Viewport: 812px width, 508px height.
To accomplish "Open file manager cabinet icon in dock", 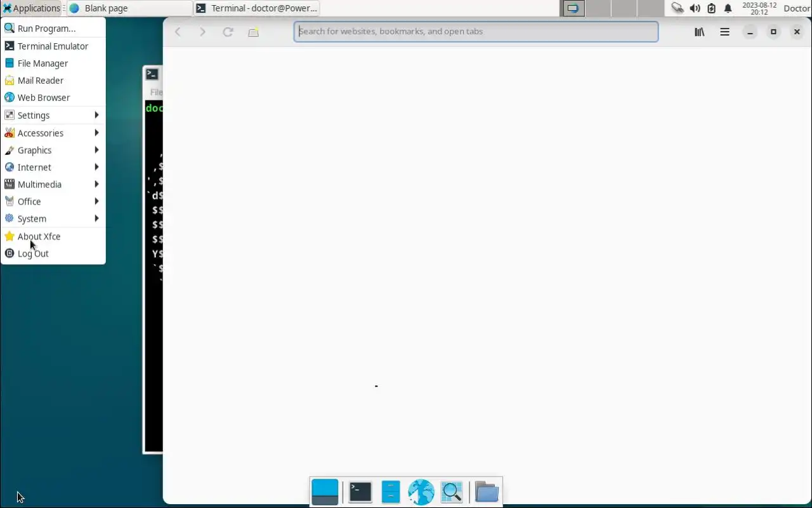I will tap(391, 491).
